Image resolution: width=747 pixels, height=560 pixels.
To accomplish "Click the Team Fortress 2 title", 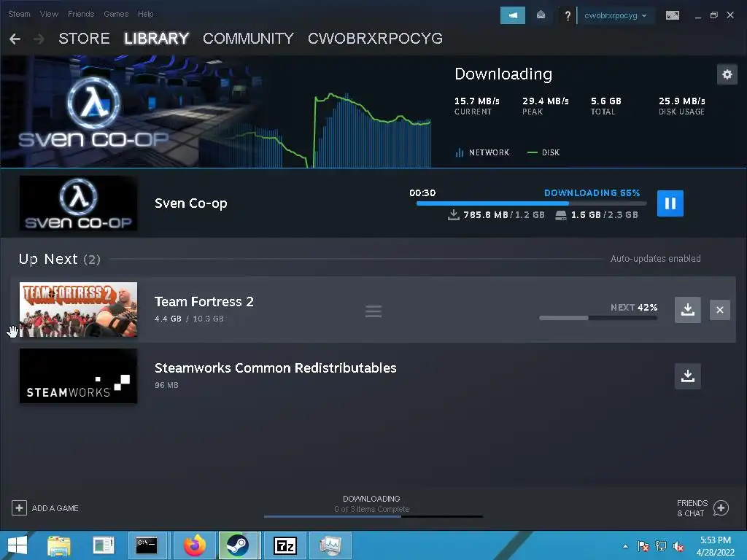I will [x=204, y=301].
